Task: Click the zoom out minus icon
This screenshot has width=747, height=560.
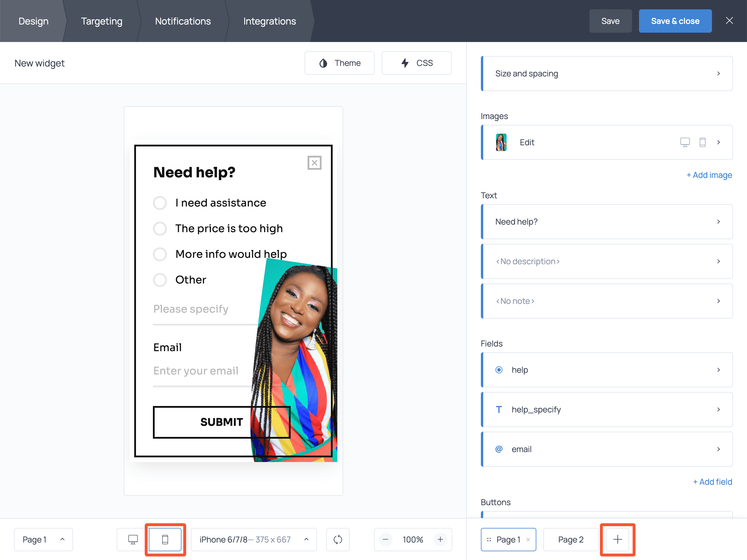Action: (385, 539)
